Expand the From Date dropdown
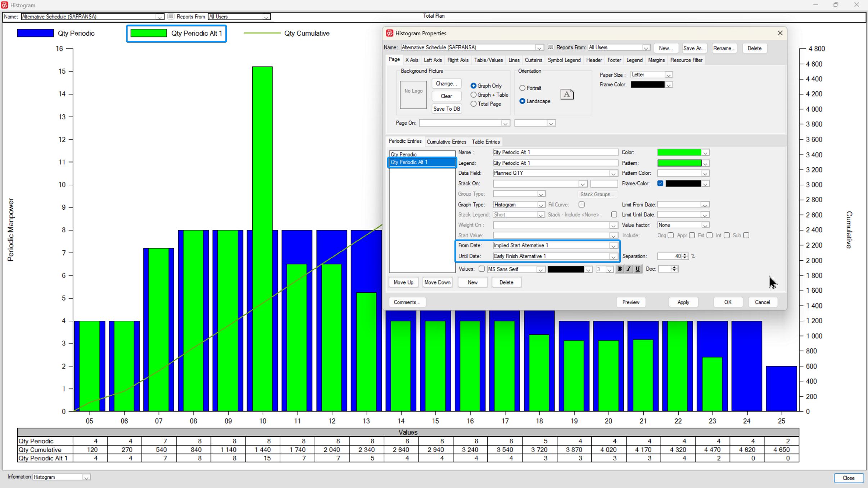 613,246
